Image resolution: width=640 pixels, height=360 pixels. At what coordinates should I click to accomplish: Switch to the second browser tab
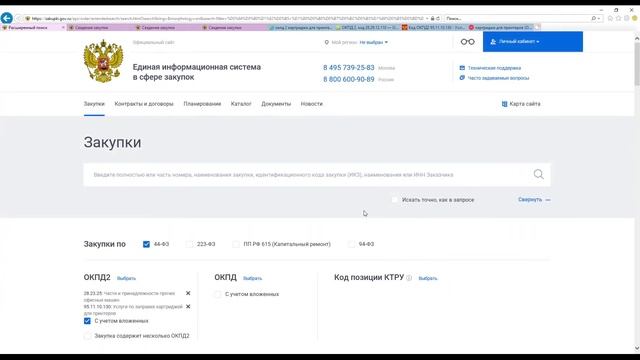[x=100, y=27]
